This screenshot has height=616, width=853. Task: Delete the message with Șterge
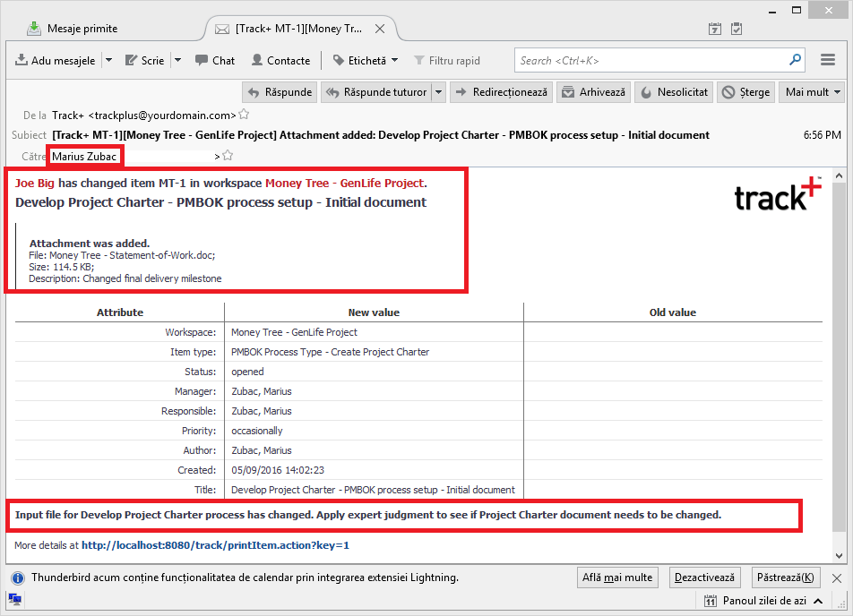tap(745, 92)
